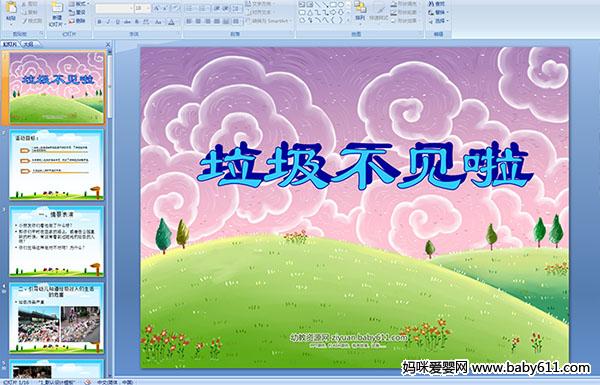Click the Find icon in editing group

pos(437,4)
